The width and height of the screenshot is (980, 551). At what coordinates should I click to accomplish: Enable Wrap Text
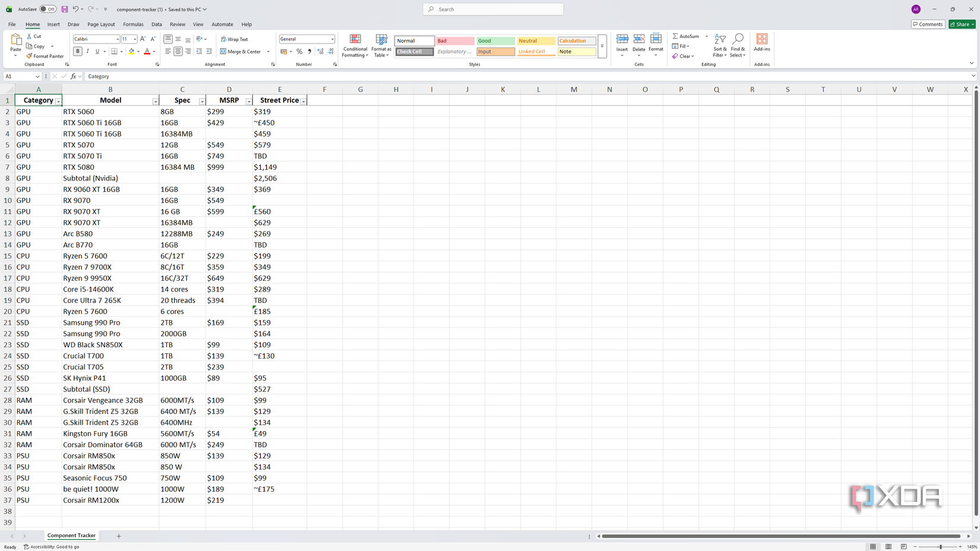click(235, 39)
